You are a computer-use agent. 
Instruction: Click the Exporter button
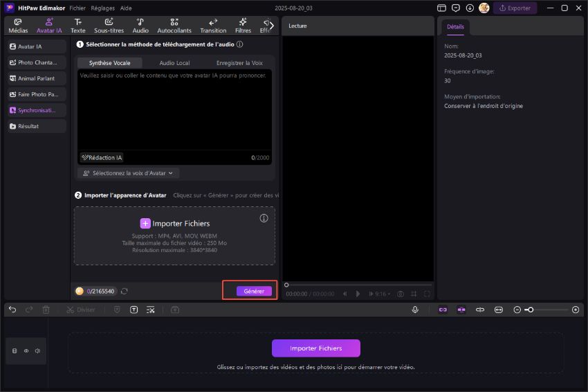[x=515, y=8]
